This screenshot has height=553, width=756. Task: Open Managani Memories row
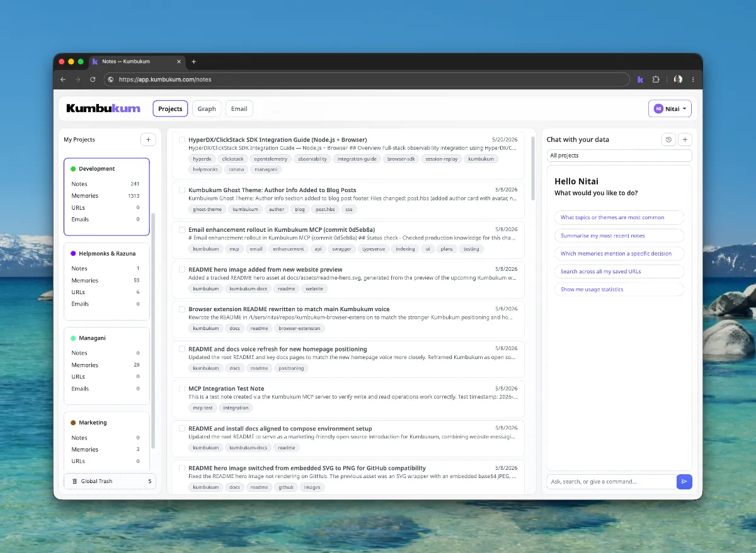[105, 365]
